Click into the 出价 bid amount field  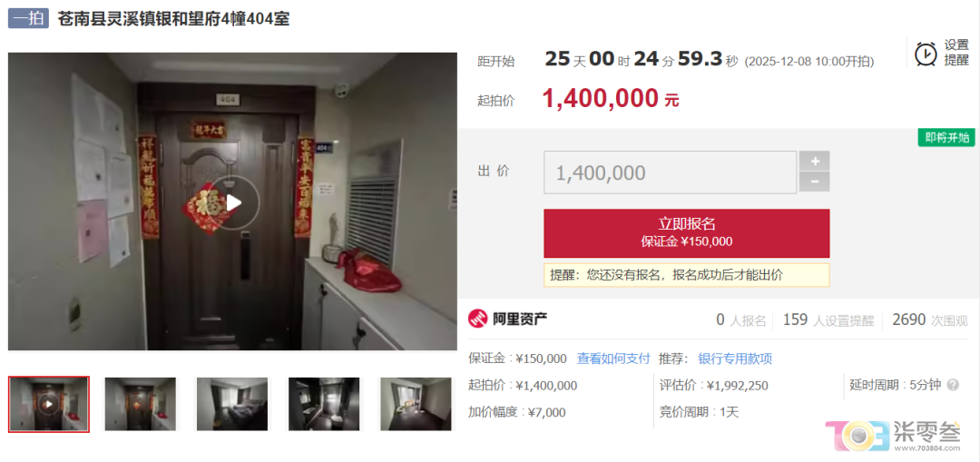(x=670, y=172)
